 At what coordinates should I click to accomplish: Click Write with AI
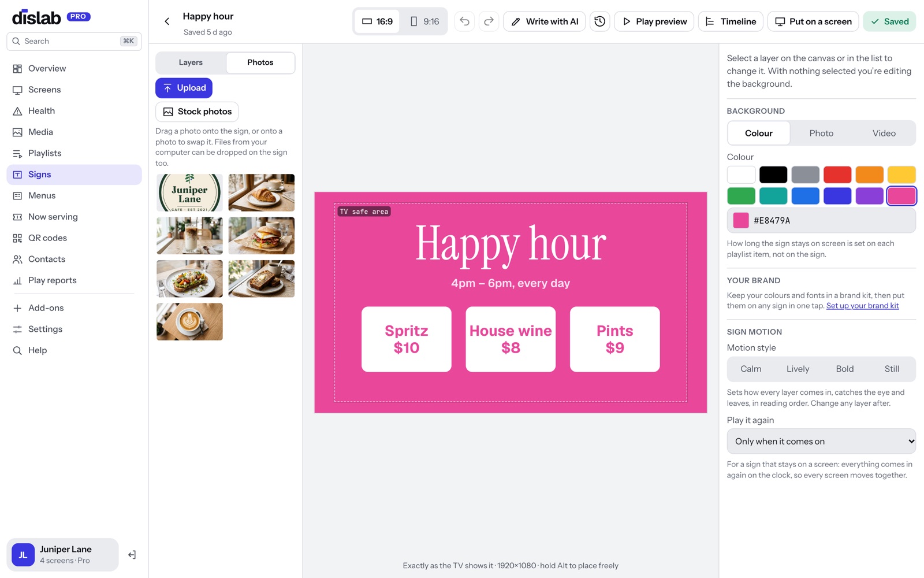point(544,21)
